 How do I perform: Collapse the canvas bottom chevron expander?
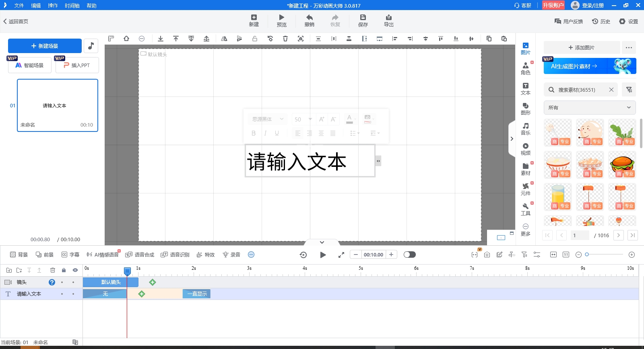pyautogui.click(x=322, y=242)
